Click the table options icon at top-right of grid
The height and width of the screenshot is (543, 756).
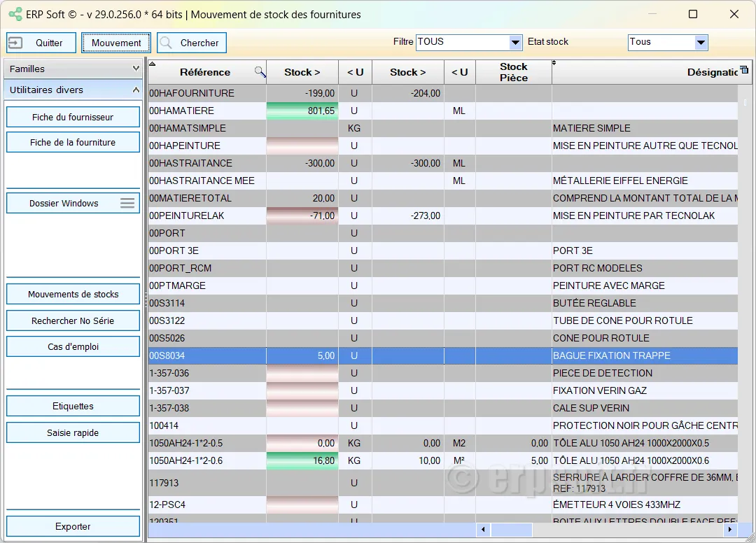pyautogui.click(x=743, y=69)
